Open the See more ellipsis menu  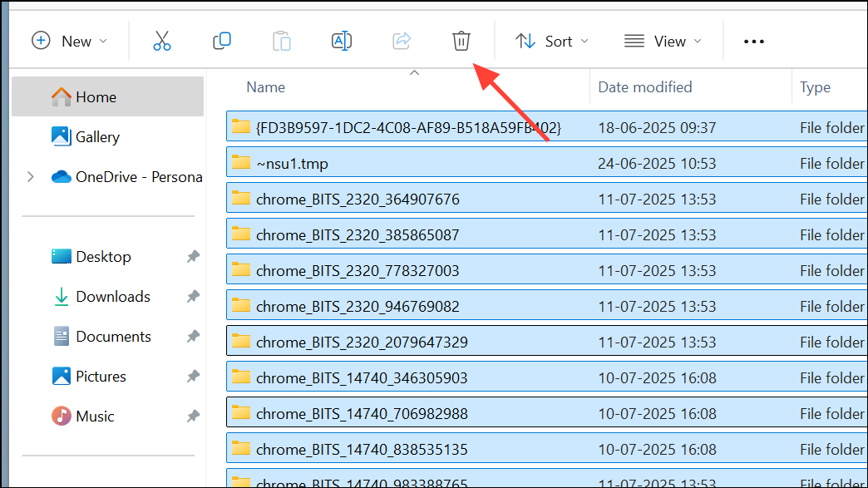753,40
